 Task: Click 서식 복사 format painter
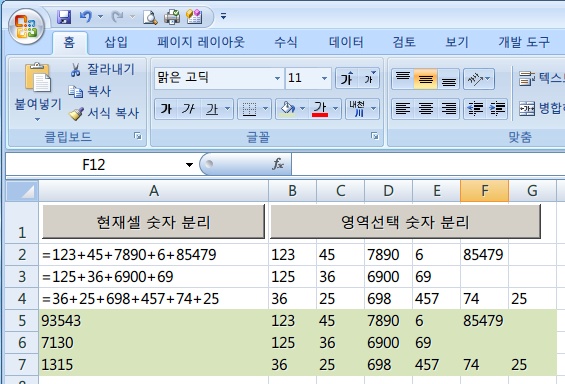(104, 113)
